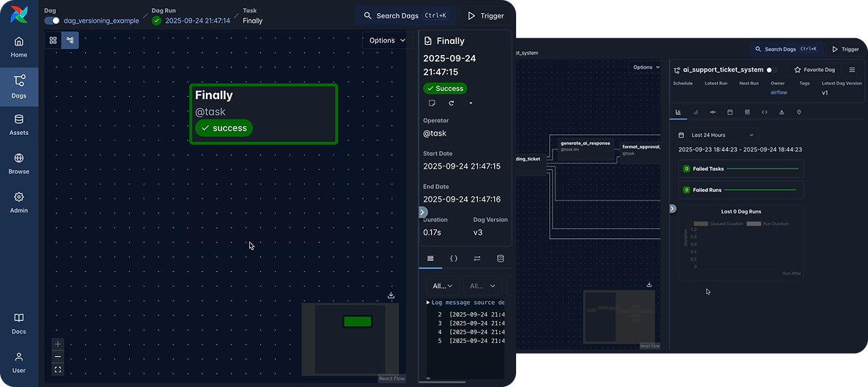Open the Assets page in sidebar
The height and width of the screenshot is (387, 868).
pyautogui.click(x=19, y=124)
